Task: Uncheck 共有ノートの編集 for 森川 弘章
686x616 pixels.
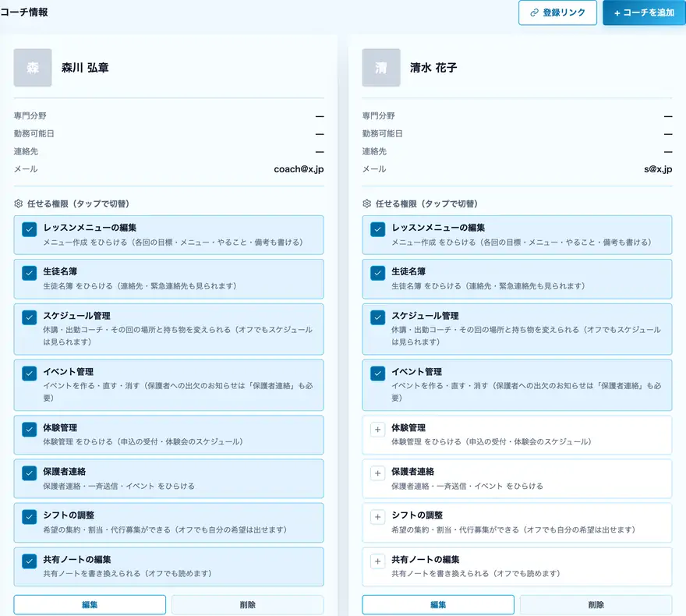Action: tap(30, 561)
